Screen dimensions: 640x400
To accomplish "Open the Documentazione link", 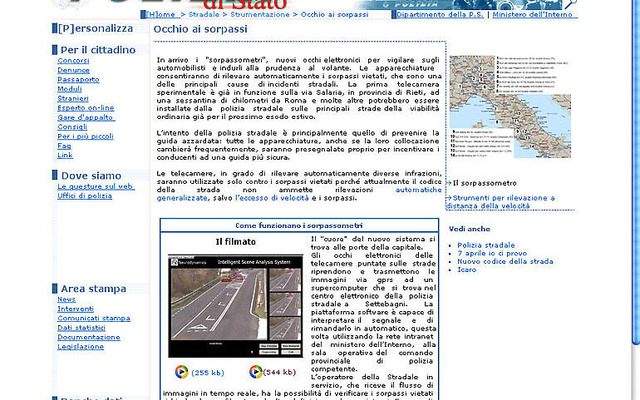I will pyautogui.click(x=89, y=337).
